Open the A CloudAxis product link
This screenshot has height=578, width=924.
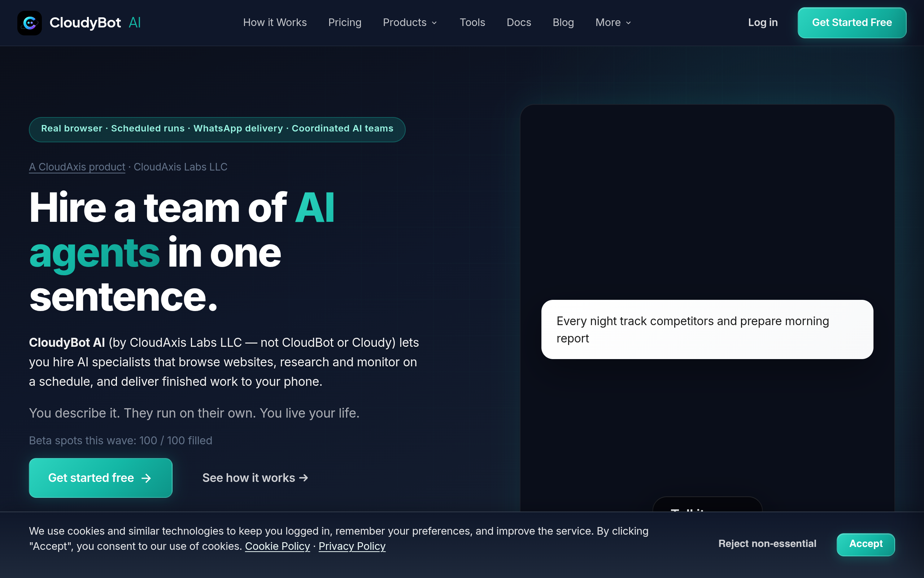click(x=77, y=167)
